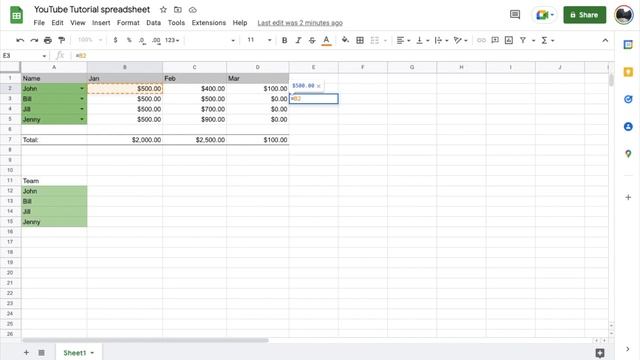
Task: Open text wrapping dropdown
Action: pos(441,40)
